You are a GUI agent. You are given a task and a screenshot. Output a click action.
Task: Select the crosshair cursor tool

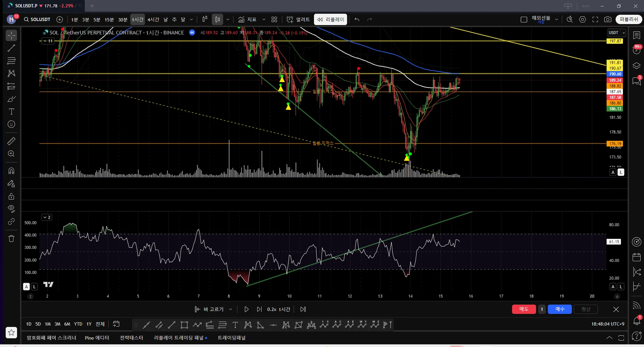click(11, 36)
